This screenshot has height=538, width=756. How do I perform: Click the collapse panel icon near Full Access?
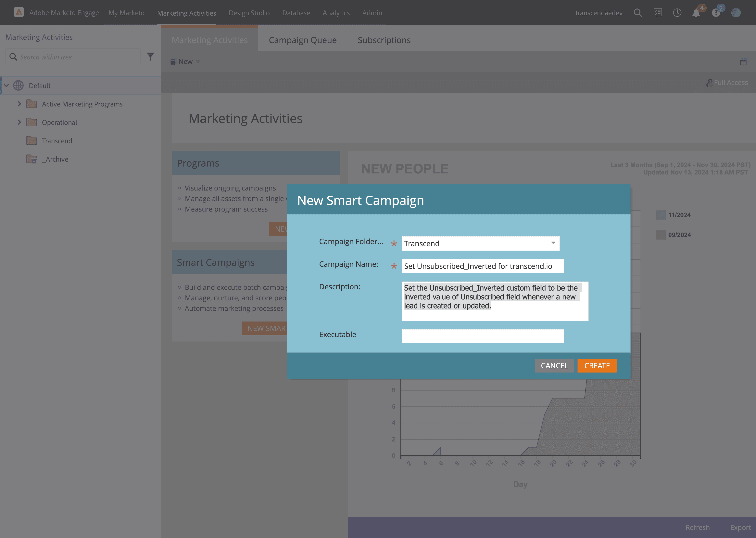click(743, 62)
